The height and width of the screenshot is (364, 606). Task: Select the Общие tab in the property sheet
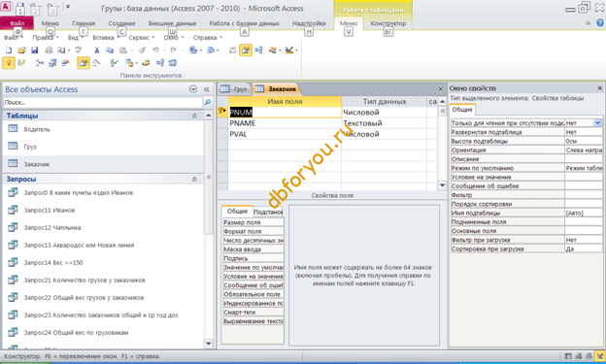click(x=462, y=110)
